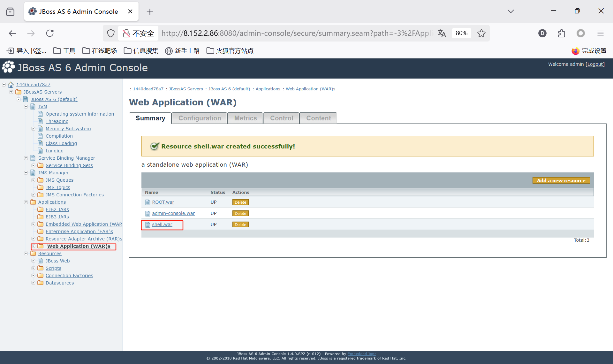Switch to the Metrics tab
The height and width of the screenshot is (364, 613).
coord(246,118)
